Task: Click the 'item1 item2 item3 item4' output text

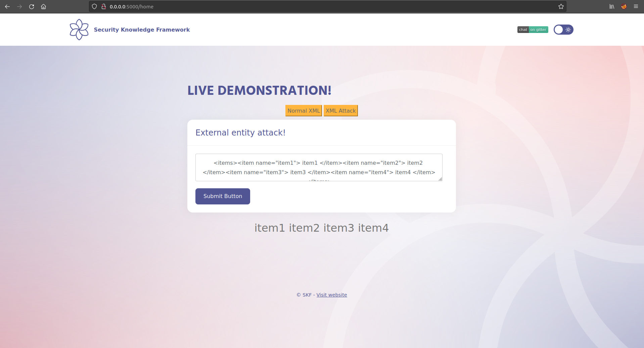Action: [322, 228]
